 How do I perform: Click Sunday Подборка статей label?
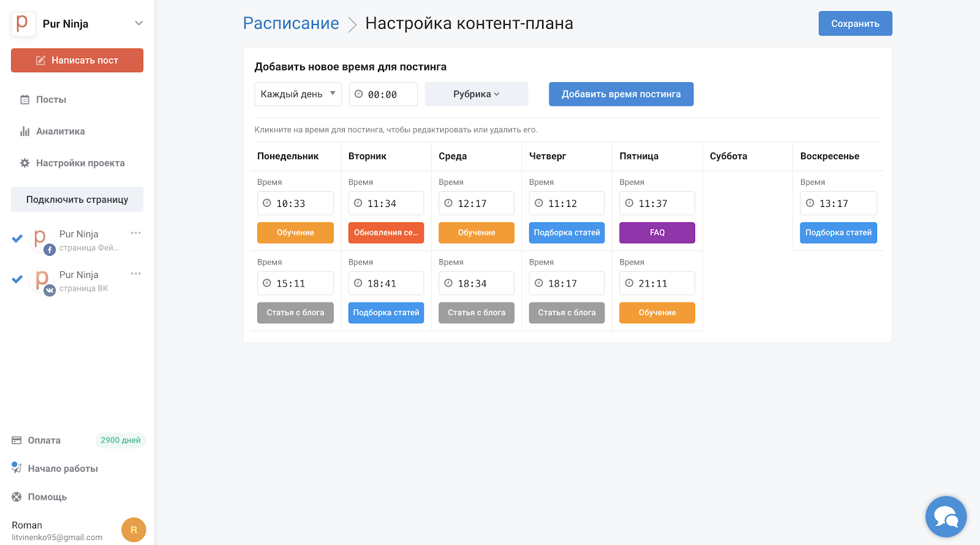(839, 233)
